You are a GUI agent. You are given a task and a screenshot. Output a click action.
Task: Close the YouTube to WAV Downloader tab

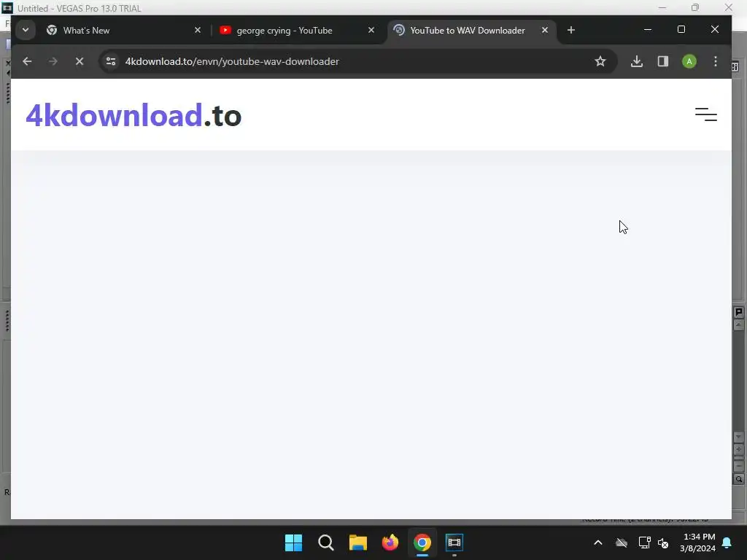(x=544, y=30)
